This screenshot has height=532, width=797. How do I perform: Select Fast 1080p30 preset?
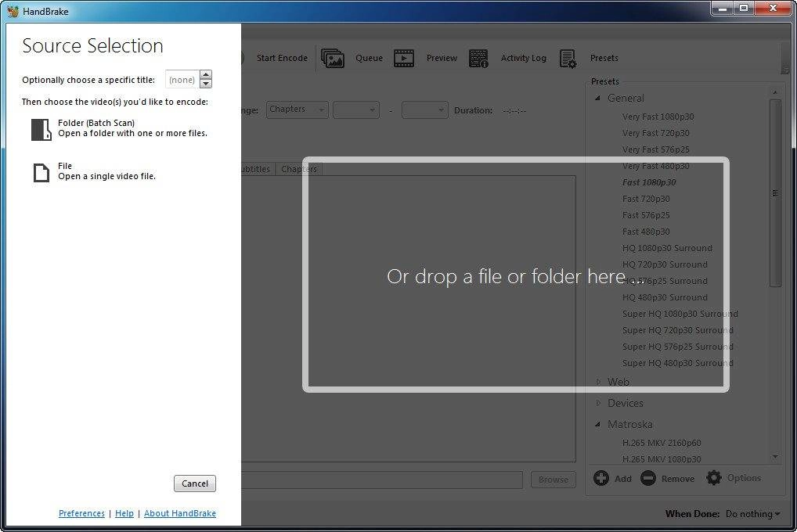[649, 182]
